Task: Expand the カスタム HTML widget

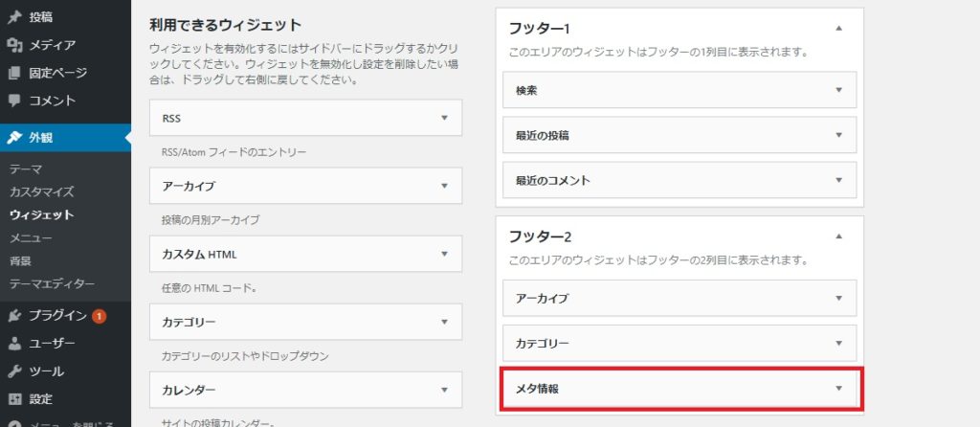Action: coord(305,254)
